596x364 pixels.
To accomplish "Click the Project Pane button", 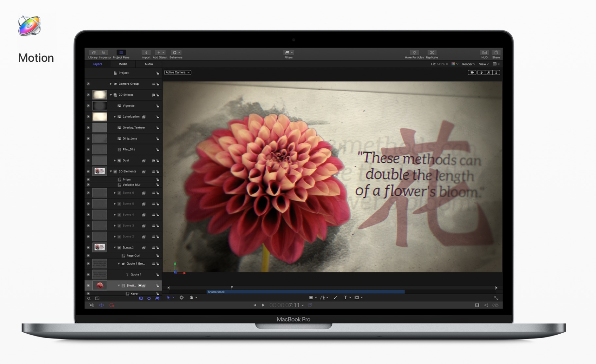I will pyautogui.click(x=121, y=53).
